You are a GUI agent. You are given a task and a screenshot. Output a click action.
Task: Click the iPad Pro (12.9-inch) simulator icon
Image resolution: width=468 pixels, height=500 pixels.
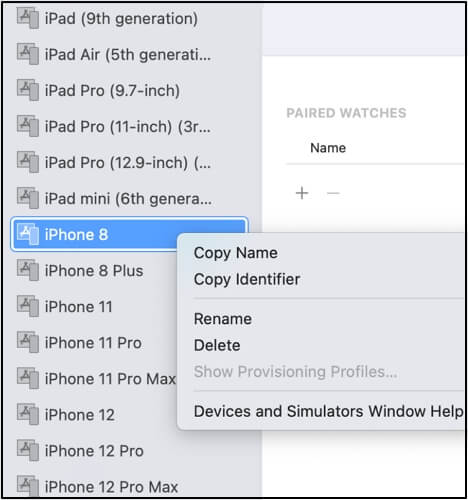point(28,162)
